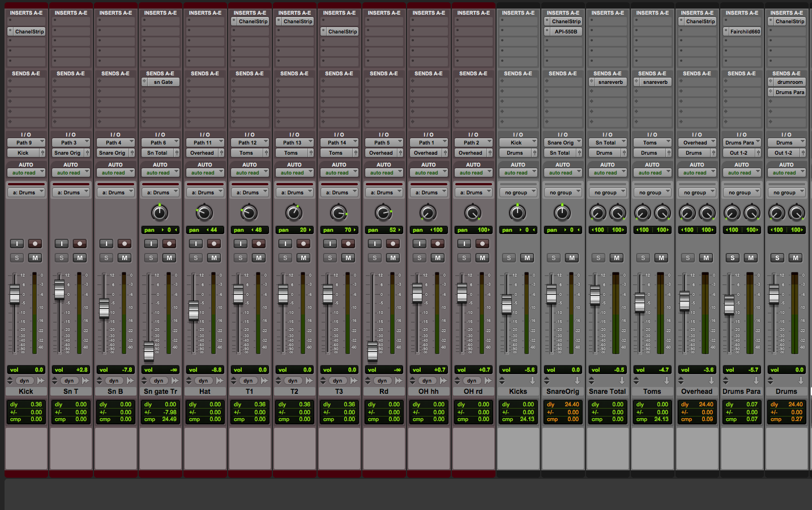Screen dimensions: 812x510
Task: Open automation mode dropdown on Toms aux
Action: click(x=652, y=173)
